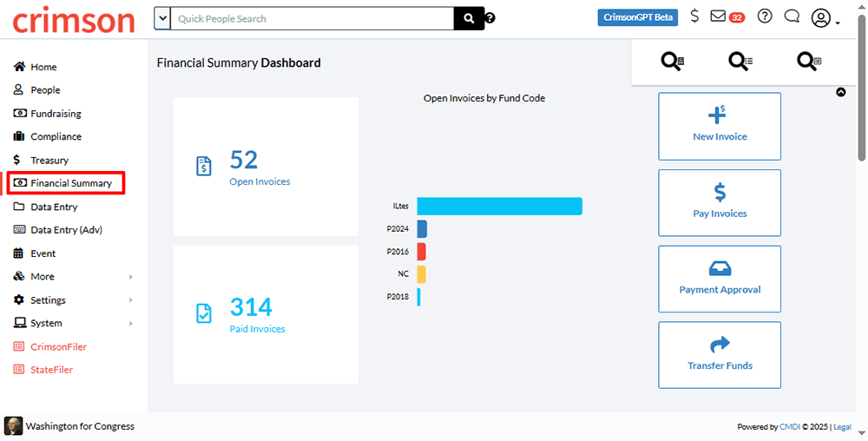Open the user profile menu
Screen dimensions: 868x441
point(825,18)
